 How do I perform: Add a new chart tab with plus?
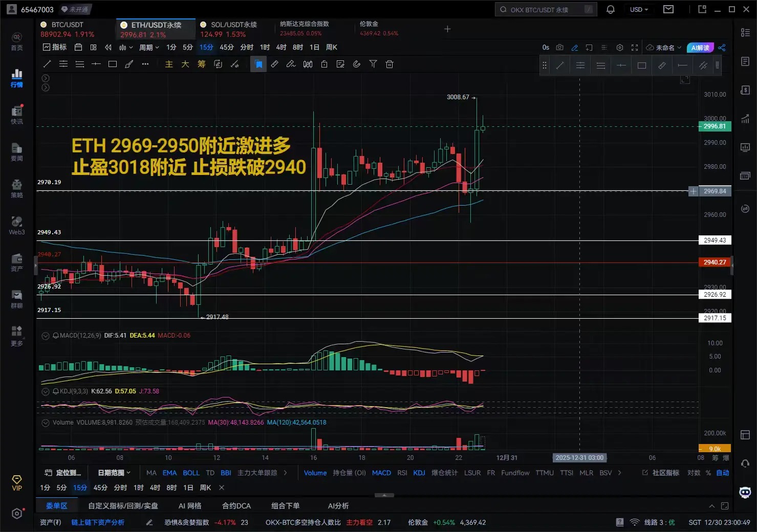(x=447, y=29)
